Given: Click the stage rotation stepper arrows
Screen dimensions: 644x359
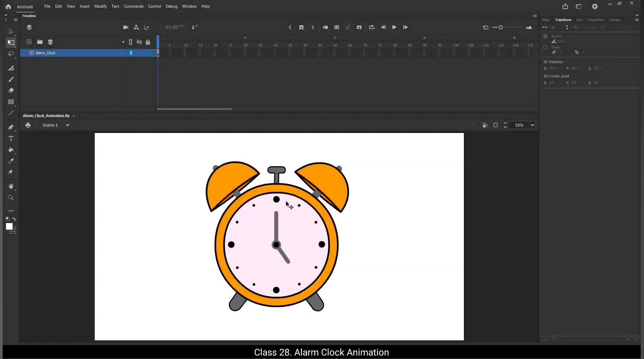Looking at the screenshot, I should [x=505, y=125].
